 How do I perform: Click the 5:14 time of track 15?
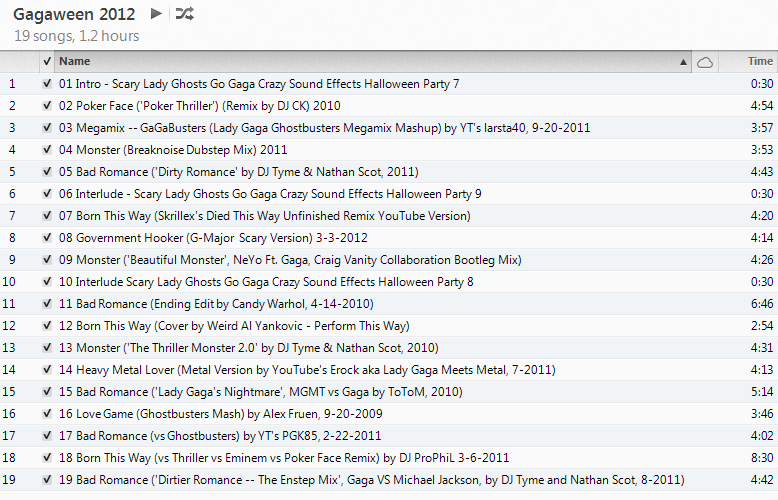762,392
